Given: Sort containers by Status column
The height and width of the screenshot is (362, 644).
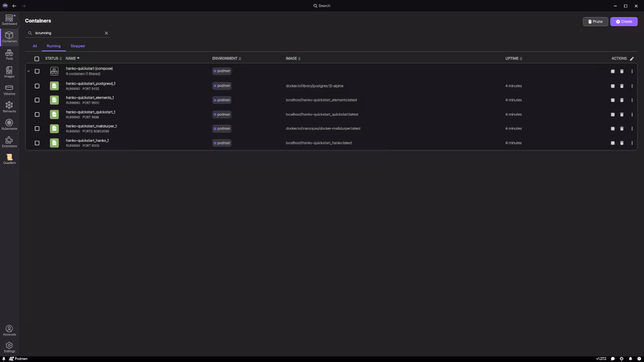Looking at the screenshot, I should [53, 58].
